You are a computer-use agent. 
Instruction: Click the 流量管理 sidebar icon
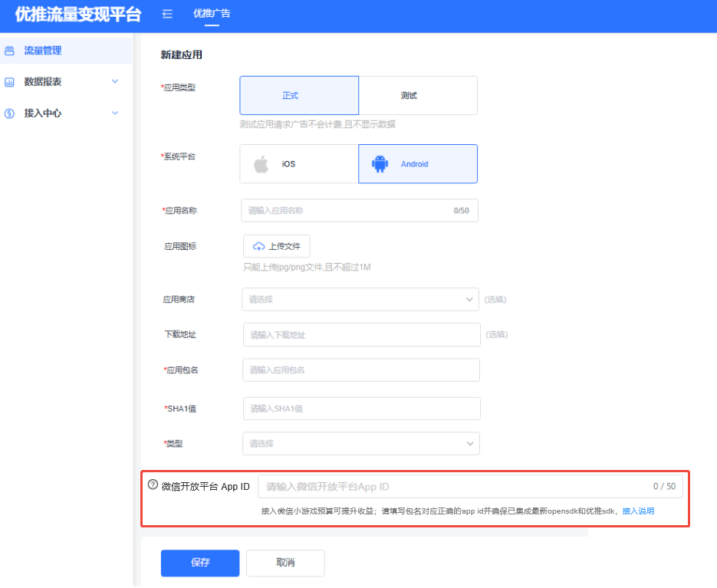tap(10, 51)
